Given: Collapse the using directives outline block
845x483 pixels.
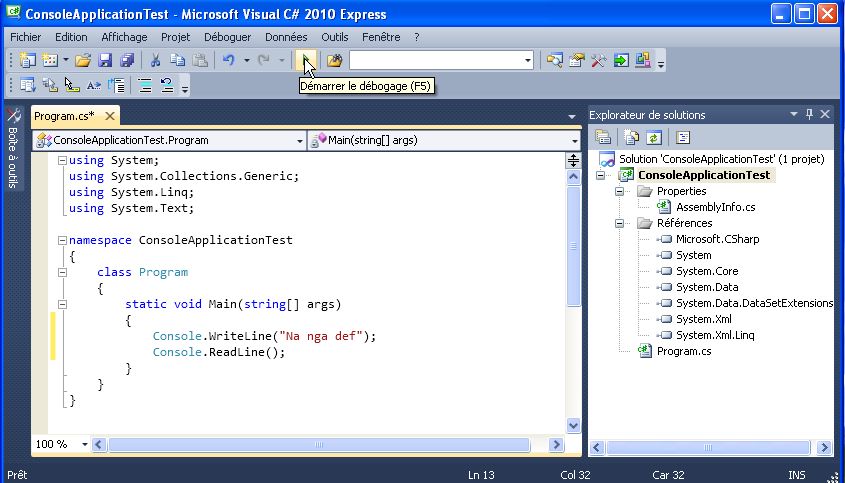Looking at the screenshot, I should click(63, 160).
